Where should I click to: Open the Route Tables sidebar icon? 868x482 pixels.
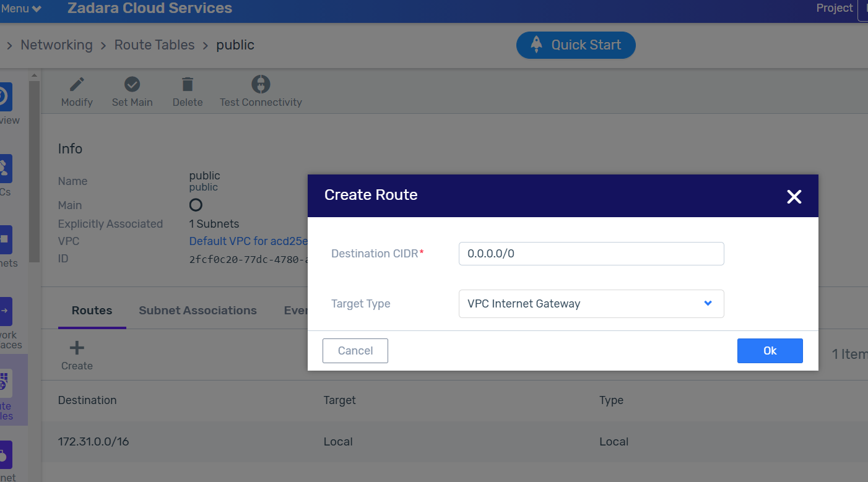click(x=5, y=385)
